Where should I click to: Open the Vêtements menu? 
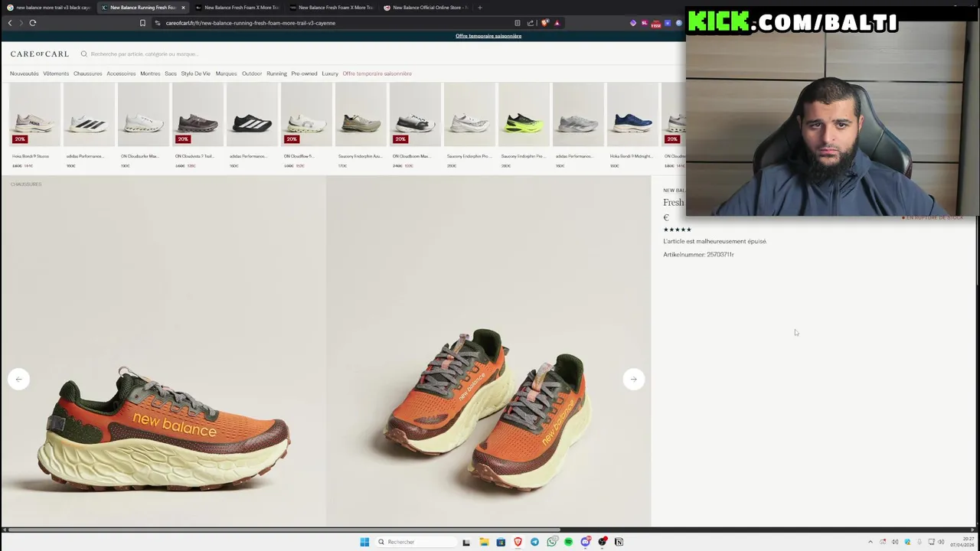(56, 73)
